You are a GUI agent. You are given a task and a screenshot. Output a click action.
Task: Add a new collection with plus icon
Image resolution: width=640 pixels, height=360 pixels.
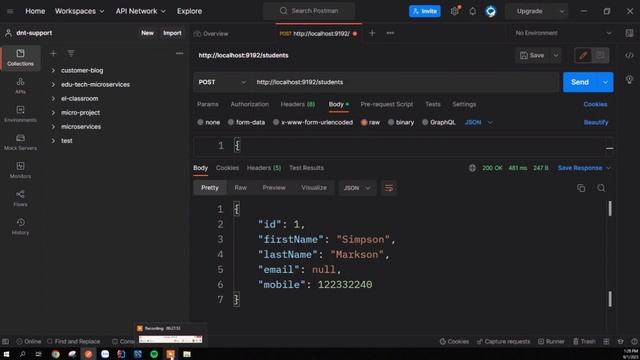53,53
